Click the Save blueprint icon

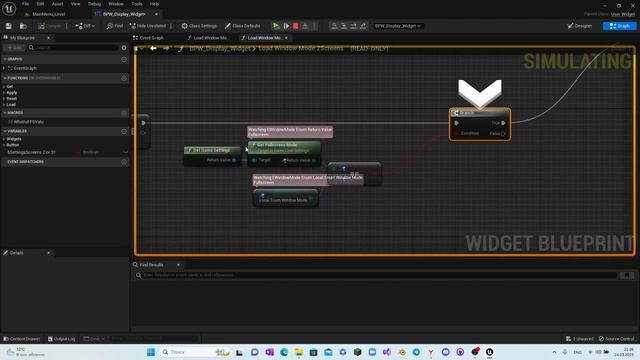pos(9,26)
